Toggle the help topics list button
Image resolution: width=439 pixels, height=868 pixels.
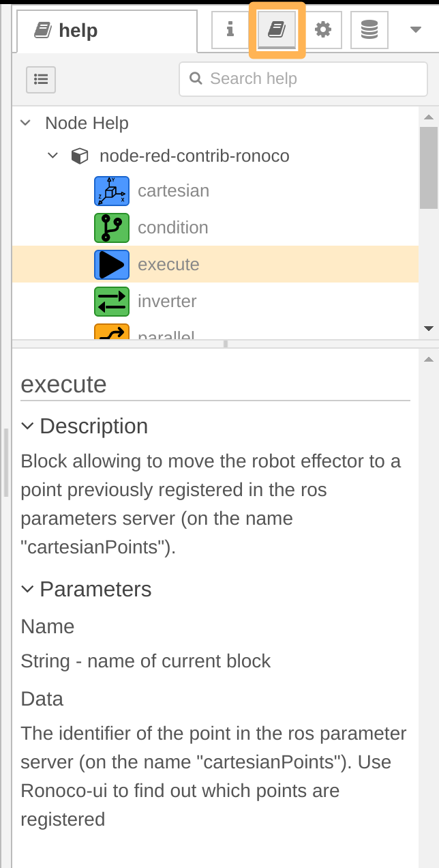[x=41, y=79]
